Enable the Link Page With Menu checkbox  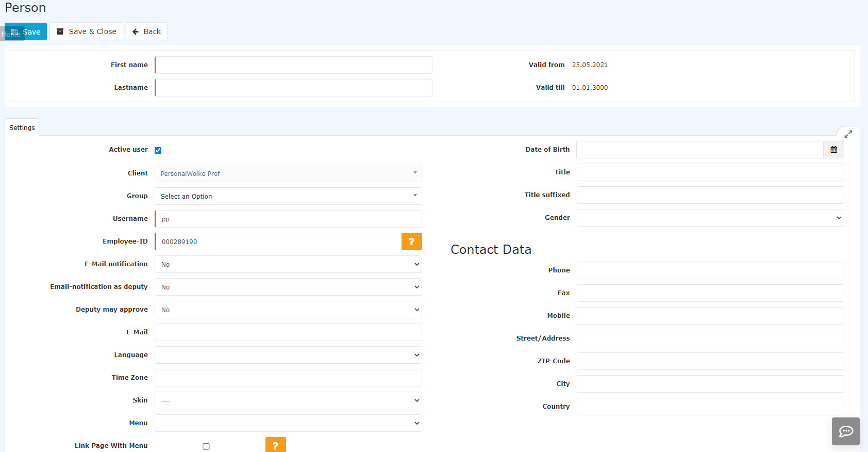click(x=206, y=446)
